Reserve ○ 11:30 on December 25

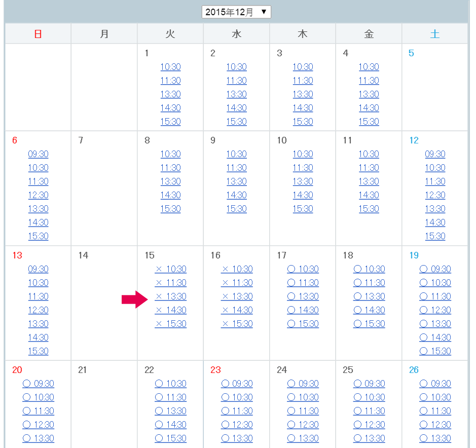(369, 410)
